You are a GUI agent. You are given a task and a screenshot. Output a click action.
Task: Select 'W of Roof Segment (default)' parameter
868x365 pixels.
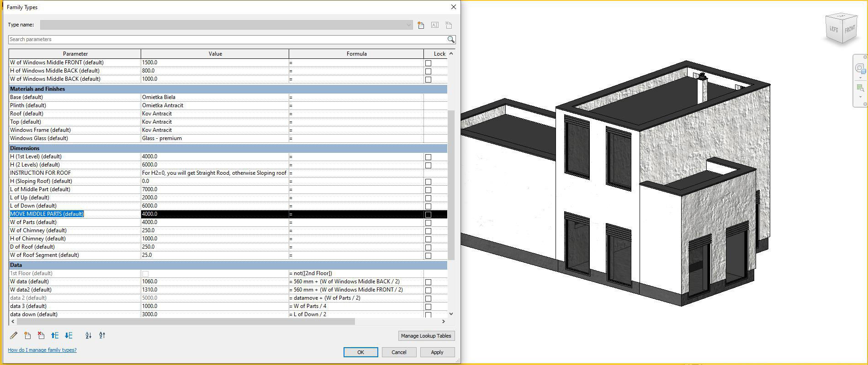pyautogui.click(x=75, y=255)
